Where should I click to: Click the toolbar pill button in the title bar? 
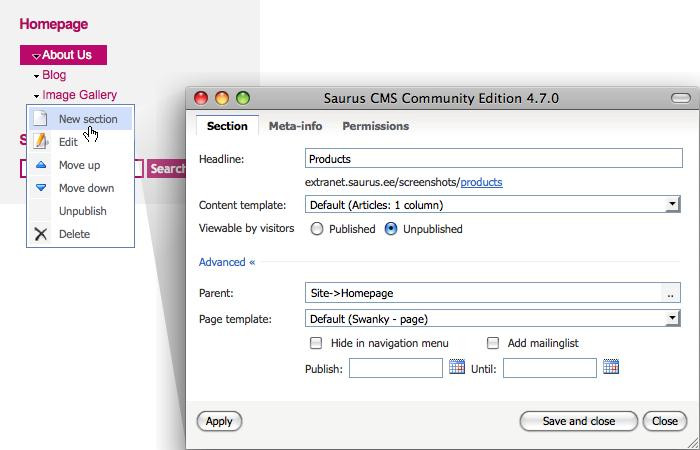tap(680, 98)
